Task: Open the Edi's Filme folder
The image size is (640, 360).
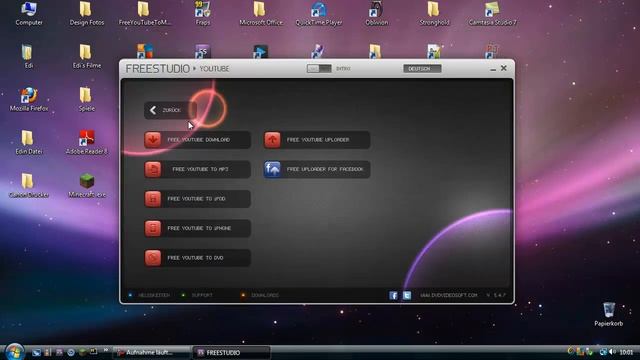Action: coord(87,56)
